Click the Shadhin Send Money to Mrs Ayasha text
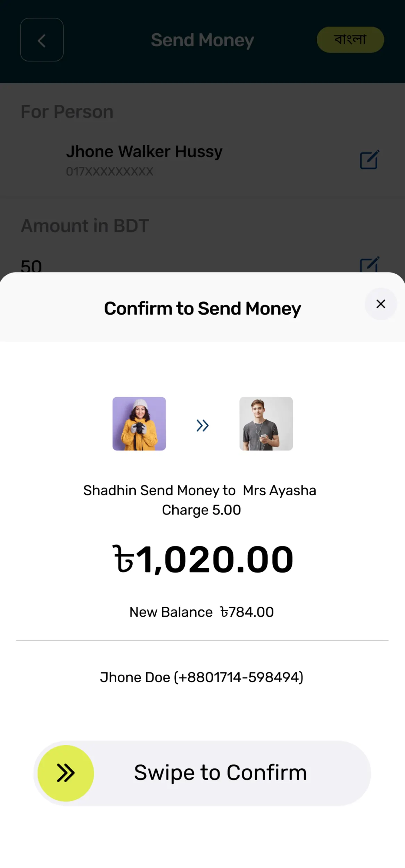 (200, 491)
